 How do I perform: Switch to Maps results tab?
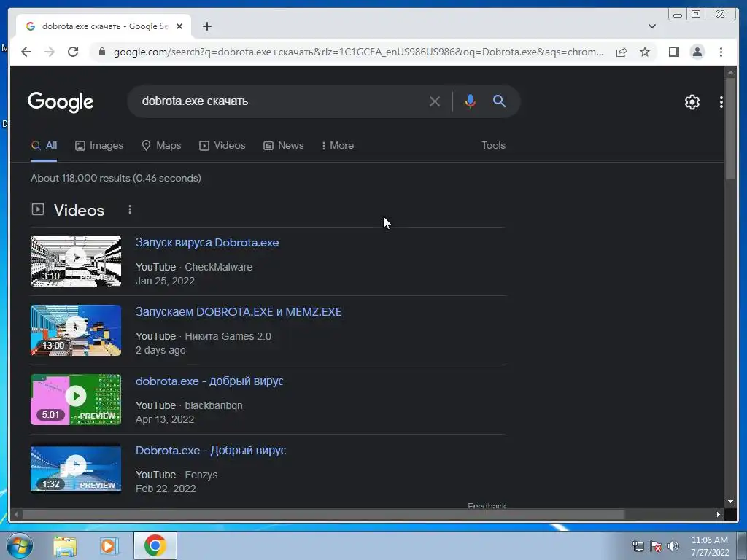coord(161,146)
